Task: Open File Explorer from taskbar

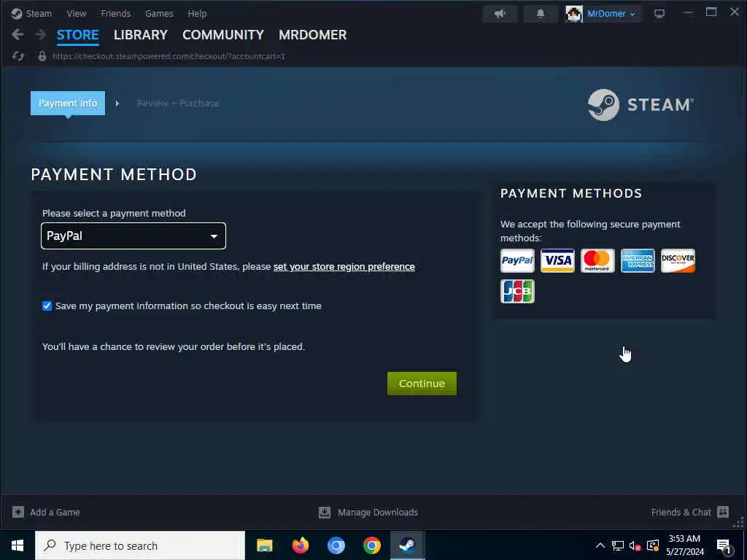Action: [264, 545]
